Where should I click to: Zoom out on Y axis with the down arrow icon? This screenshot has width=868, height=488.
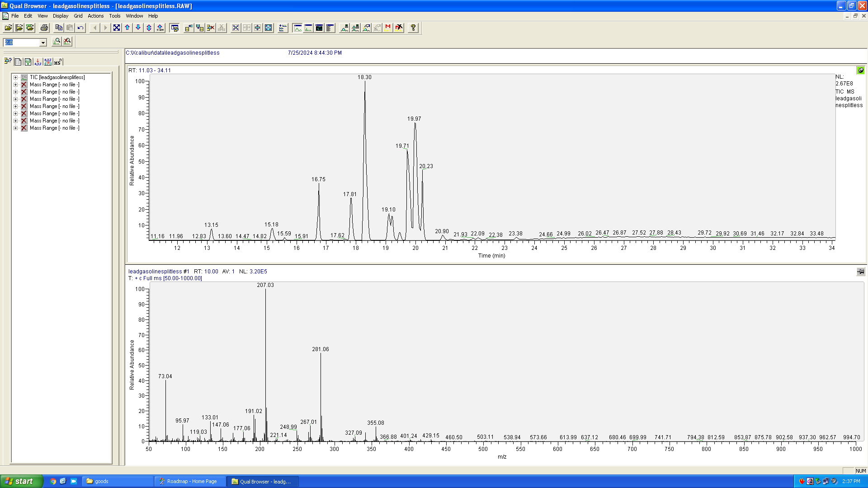pyautogui.click(x=138, y=28)
